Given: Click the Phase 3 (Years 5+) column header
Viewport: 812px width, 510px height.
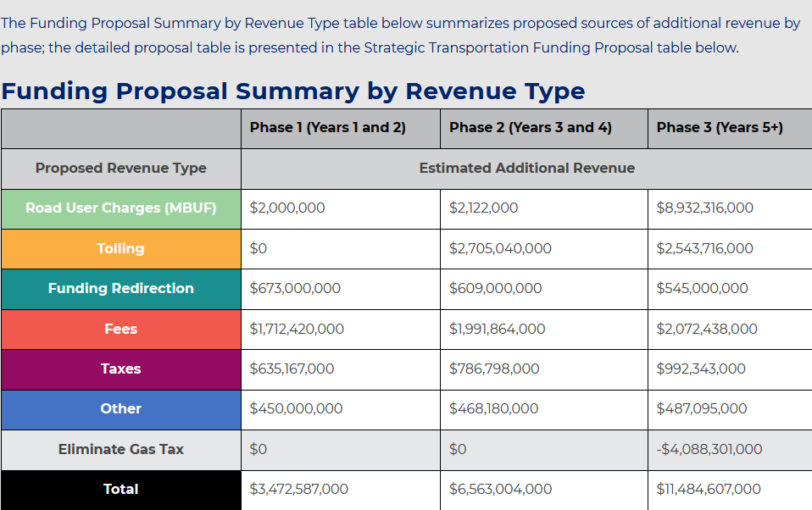Looking at the screenshot, I should tap(720, 128).
